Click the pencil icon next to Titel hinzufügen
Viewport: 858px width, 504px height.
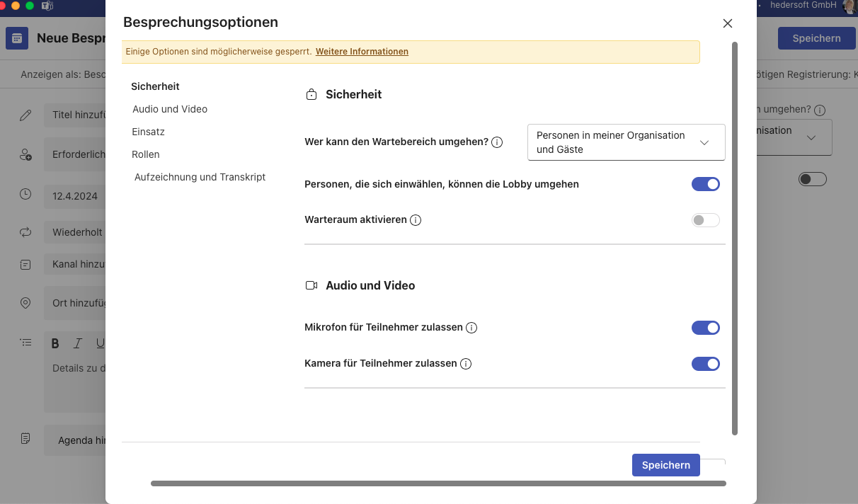[x=25, y=115]
